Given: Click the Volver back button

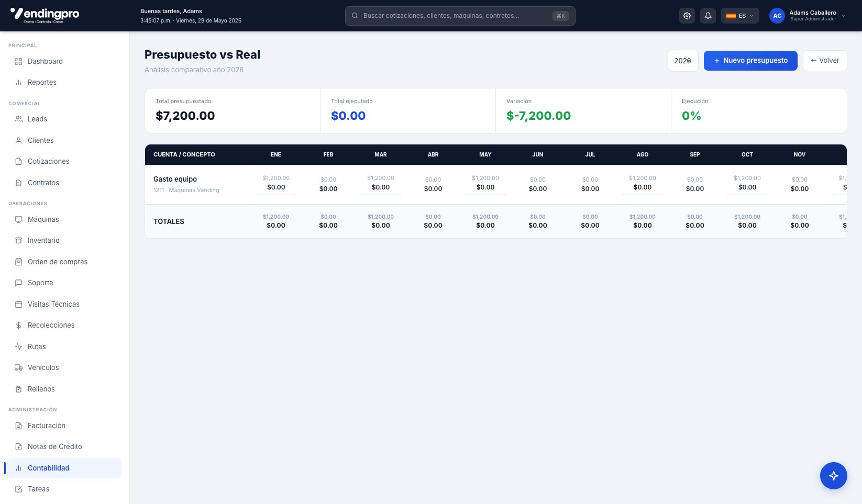Looking at the screenshot, I should pos(825,61).
